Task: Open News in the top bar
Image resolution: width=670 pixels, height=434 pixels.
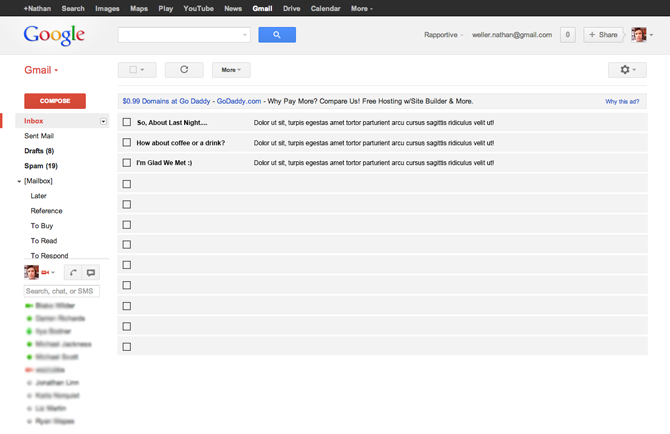Action: [x=233, y=8]
